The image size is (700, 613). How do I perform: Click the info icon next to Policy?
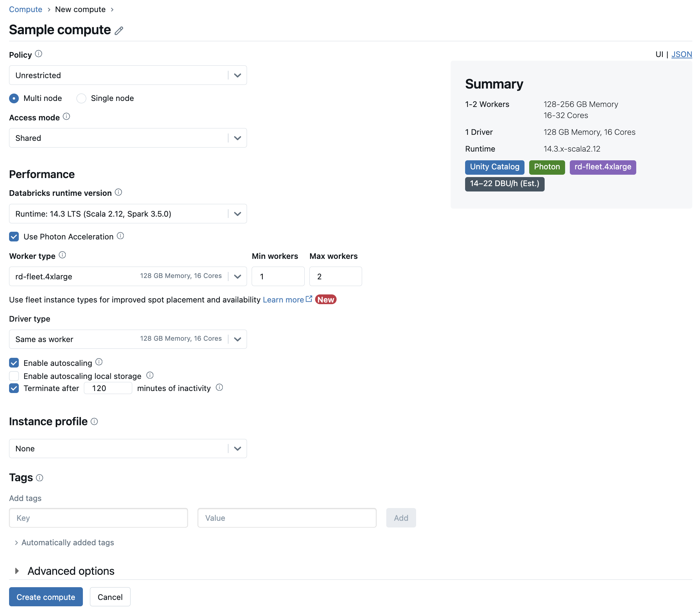point(39,54)
